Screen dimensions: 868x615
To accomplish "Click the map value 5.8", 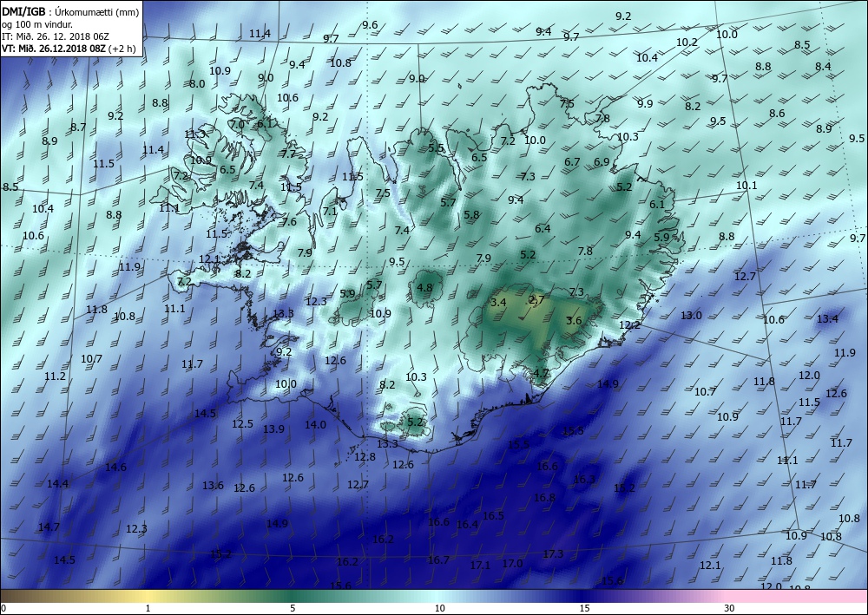I will click(x=471, y=215).
